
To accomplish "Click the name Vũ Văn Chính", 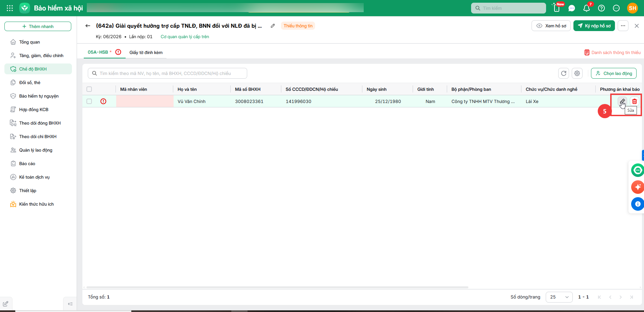I will tap(191, 101).
